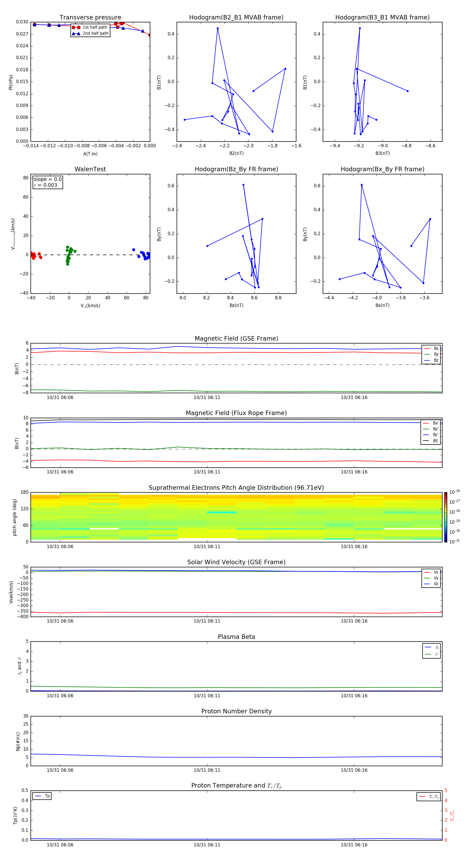This screenshot has width=473, height=868.
Task: Click the 'V_A(km/s)' x-axis label
Action: (x=90, y=306)
